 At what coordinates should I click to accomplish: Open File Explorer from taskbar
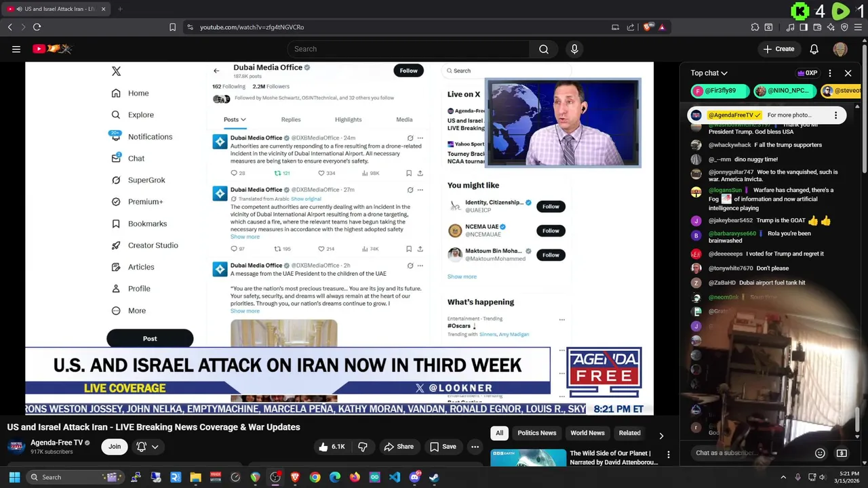click(195, 477)
